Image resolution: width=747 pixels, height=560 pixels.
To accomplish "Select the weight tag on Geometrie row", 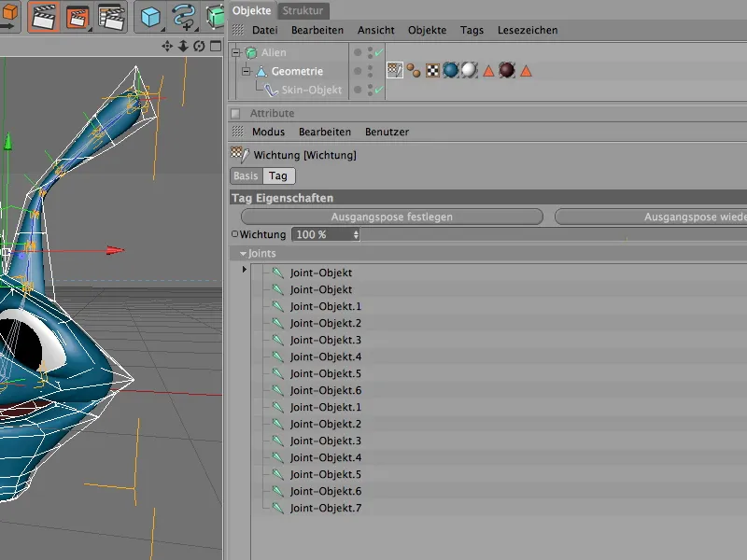I will [395, 71].
